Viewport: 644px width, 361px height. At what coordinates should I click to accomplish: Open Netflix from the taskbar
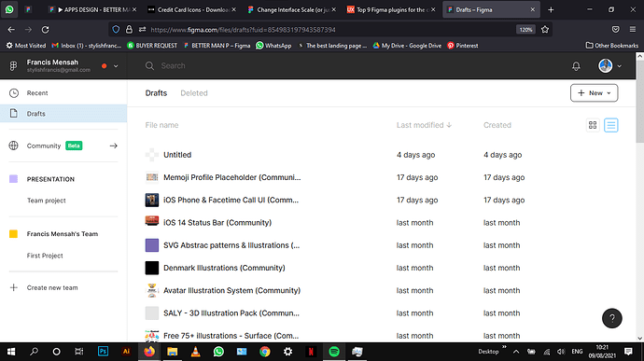[311, 352]
